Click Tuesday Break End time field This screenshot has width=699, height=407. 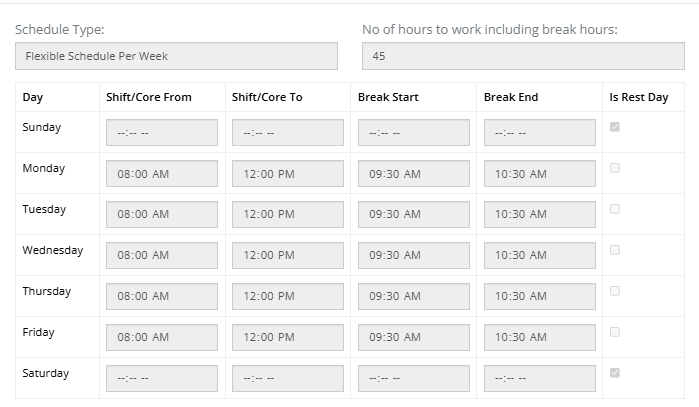tap(539, 215)
